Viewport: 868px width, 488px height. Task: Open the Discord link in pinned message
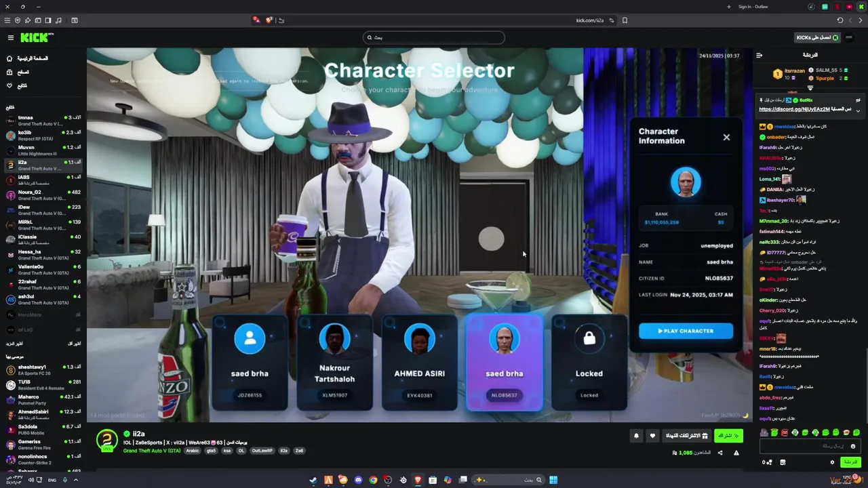click(794, 109)
